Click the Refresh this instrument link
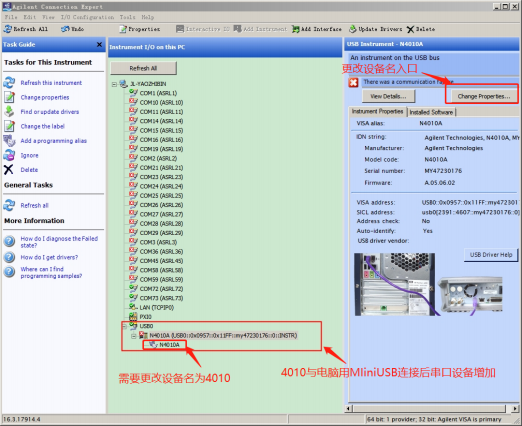The height and width of the screenshot is (426, 522). (51, 83)
